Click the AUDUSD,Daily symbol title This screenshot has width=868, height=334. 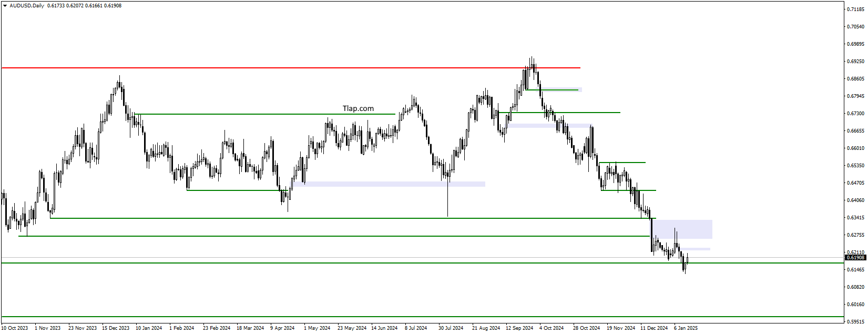coord(27,6)
